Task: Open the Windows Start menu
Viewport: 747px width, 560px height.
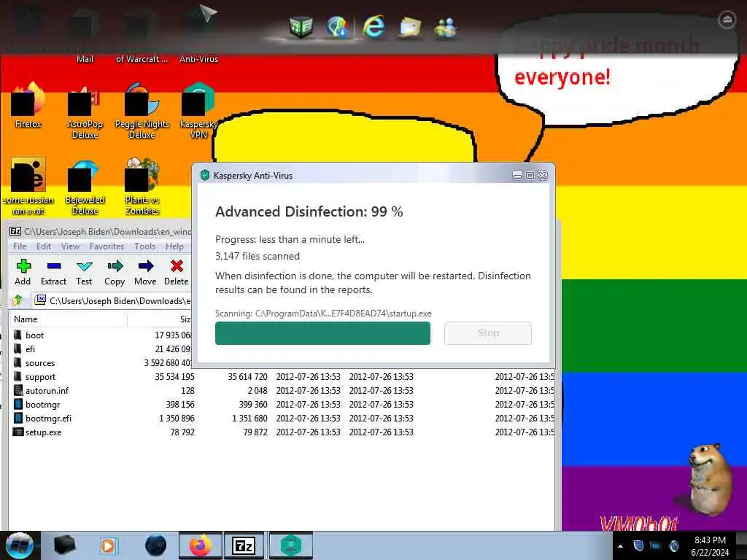Action: click(20, 545)
